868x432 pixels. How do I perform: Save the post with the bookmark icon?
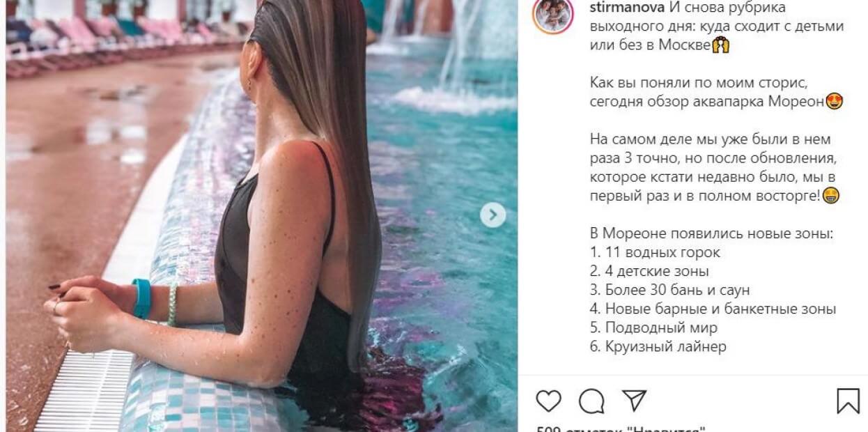tap(848, 401)
